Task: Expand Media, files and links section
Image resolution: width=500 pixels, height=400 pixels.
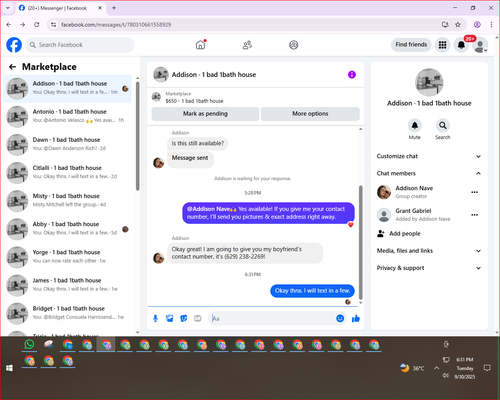Action: [x=429, y=251]
